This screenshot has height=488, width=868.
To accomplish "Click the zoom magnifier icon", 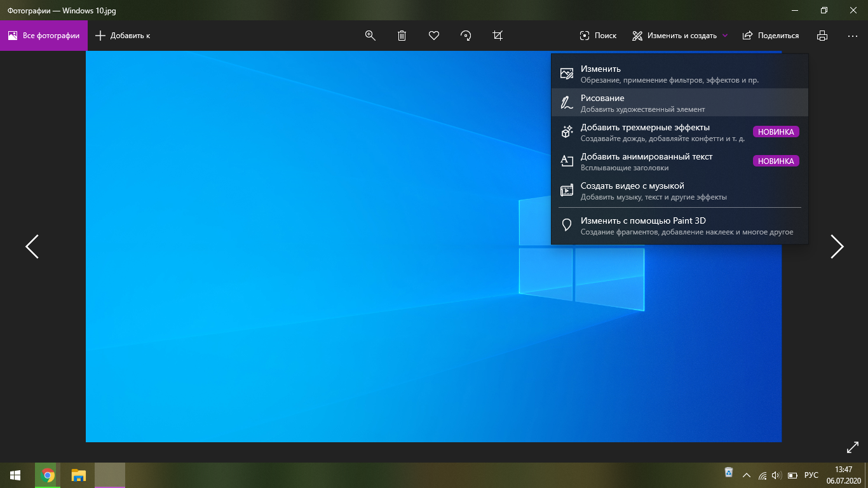I will pos(370,36).
